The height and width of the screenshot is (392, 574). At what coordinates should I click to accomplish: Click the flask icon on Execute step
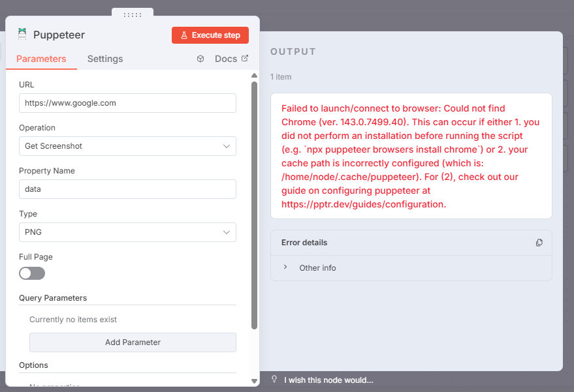[x=184, y=35]
